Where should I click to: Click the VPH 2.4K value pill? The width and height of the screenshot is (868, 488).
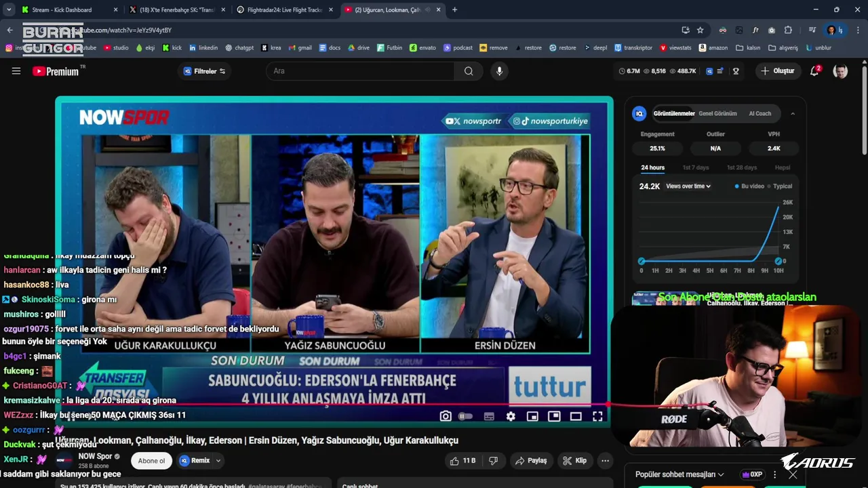[774, 148]
